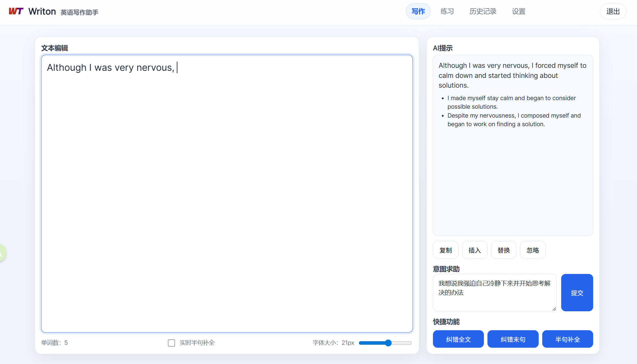637x364 pixels.
Task: Open the 练习 tab
Action: (447, 12)
